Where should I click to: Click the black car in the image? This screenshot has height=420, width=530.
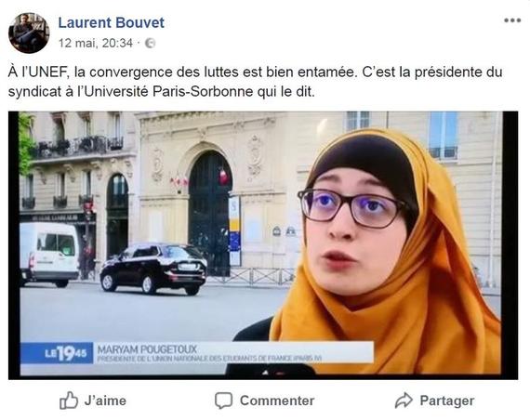[153, 269]
